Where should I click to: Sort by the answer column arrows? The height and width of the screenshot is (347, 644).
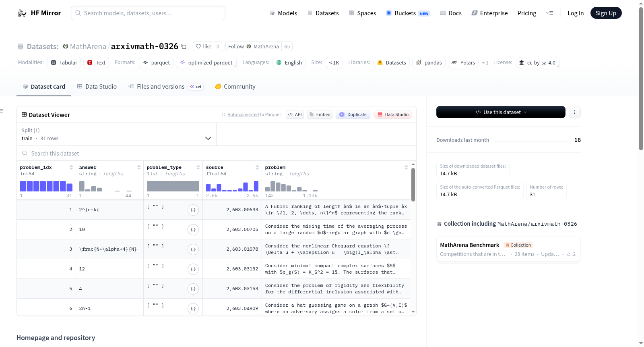click(x=139, y=167)
